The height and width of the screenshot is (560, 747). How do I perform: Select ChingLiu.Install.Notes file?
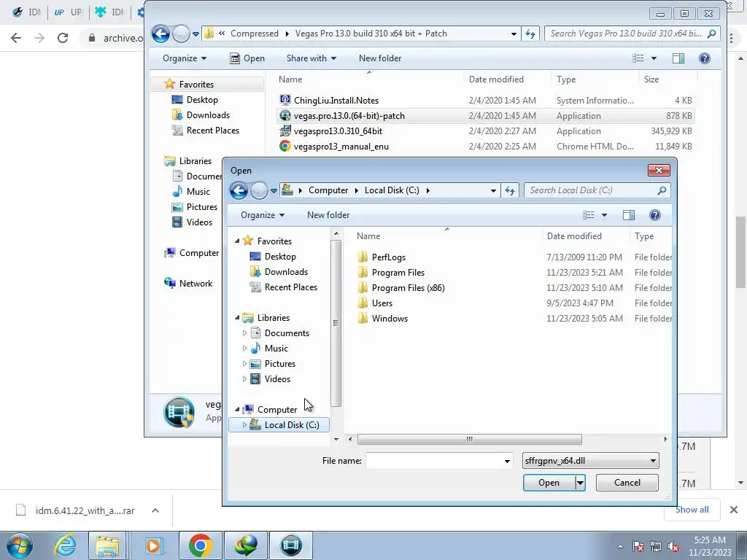click(x=336, y=101)
